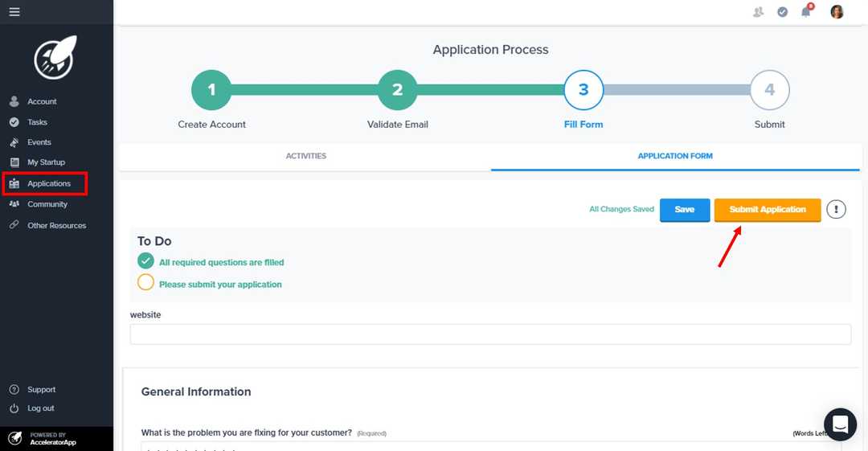Viewport: 868px width, 451px height.
Task: Click the exclamation info icon beside Submit Application
Action: click(x=836, y=210)
